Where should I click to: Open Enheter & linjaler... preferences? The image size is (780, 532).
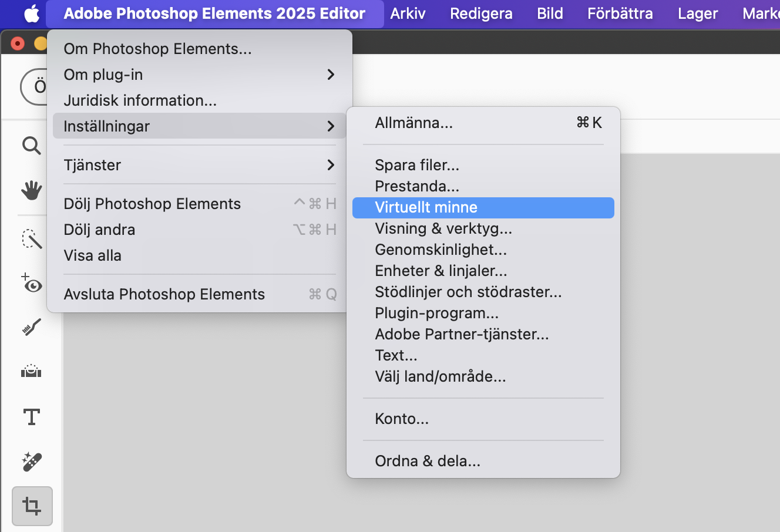click(x=483, y=271)
